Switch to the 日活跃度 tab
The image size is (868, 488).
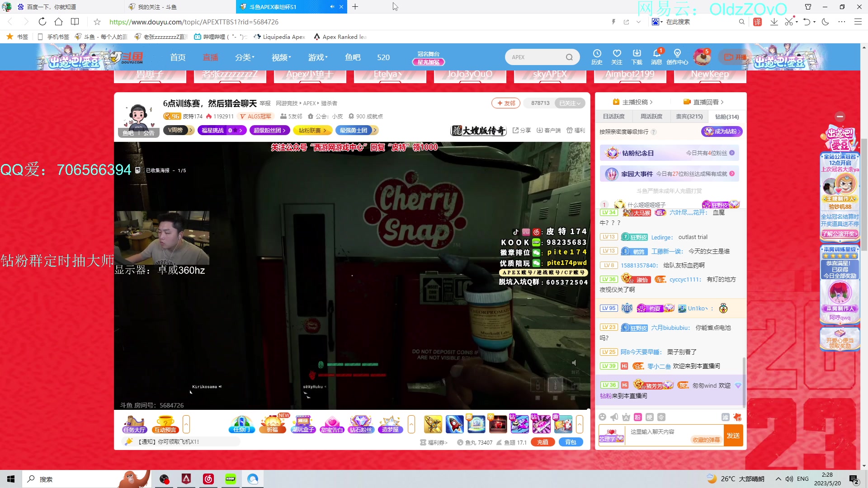(613, 117)
